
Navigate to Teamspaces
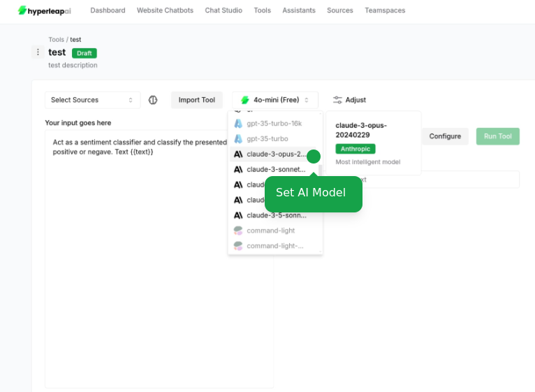coord(385,10)
